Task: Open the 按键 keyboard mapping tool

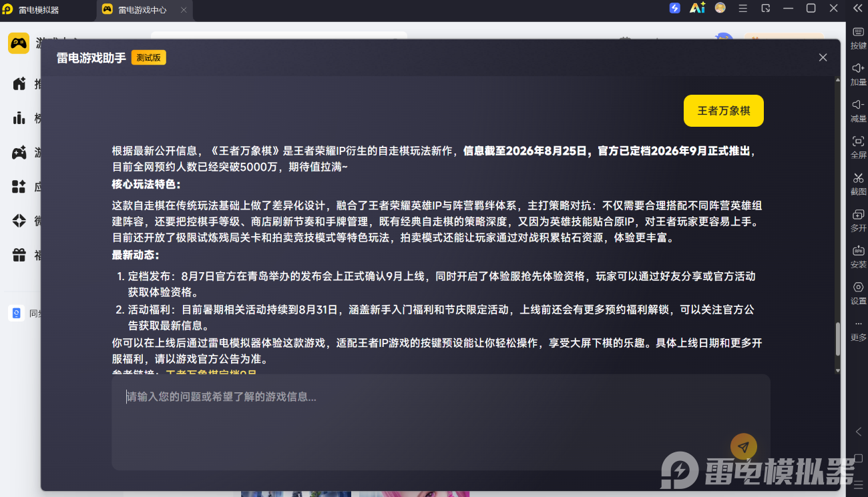Action: click(x=858, y=38)
